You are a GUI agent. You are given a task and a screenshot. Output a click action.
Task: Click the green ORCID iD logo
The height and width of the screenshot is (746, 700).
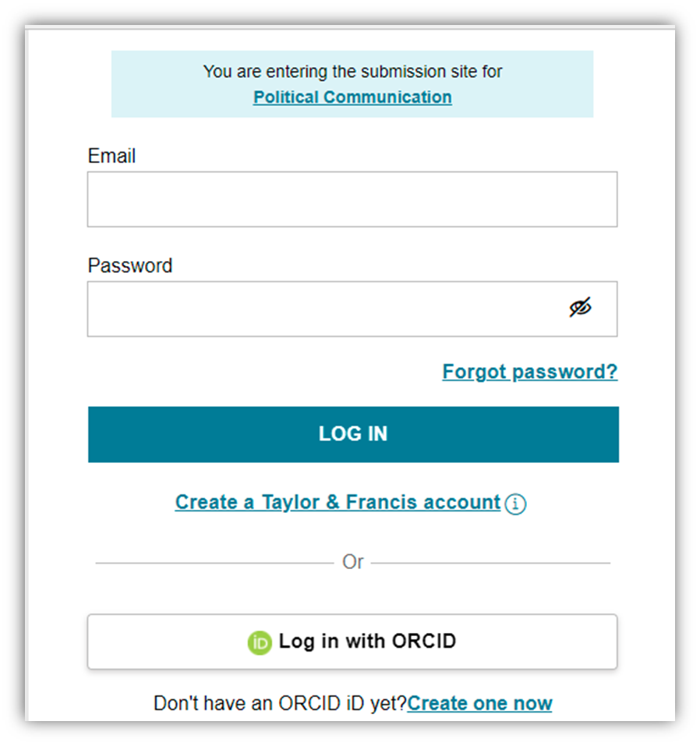coord(260,642)
